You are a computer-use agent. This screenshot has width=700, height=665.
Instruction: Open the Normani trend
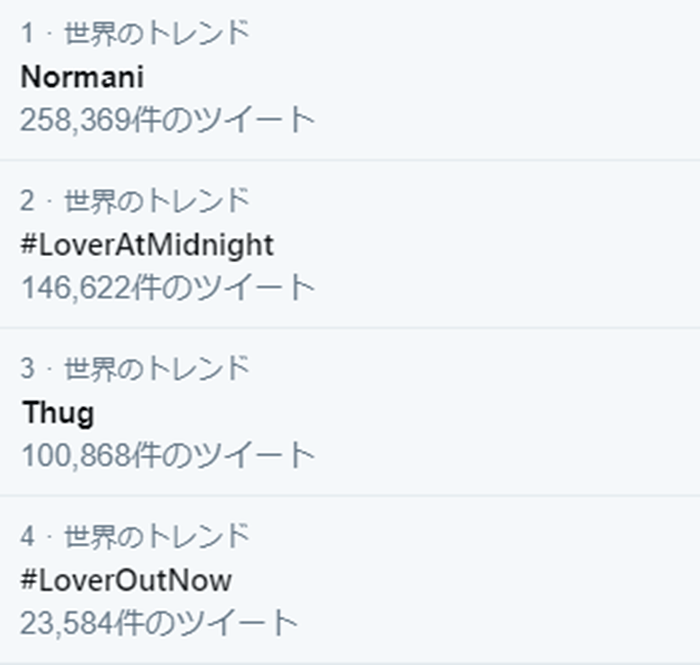82,77
